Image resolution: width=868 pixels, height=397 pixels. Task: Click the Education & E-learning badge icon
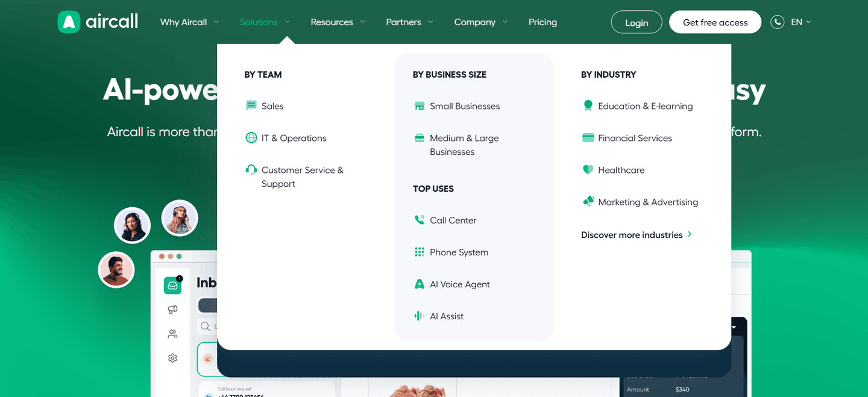click(x=588, y=105)
